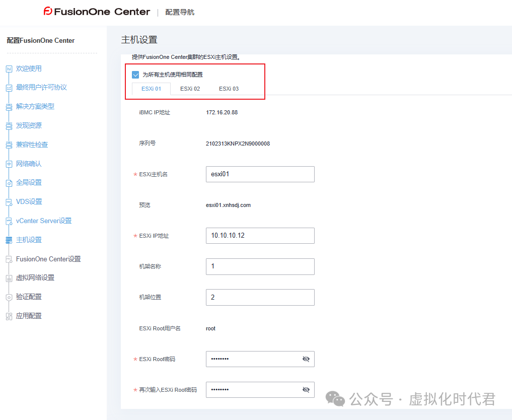512x420 pixels.
Task: Click the 配置FusionOne Center sidebar title
Action: [x=41, y=40]
